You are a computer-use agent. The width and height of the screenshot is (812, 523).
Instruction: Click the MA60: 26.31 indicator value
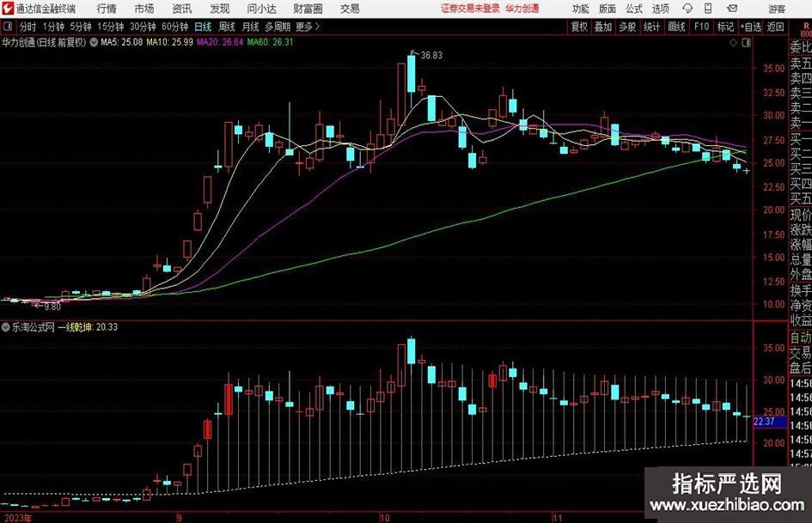(270, 42)
